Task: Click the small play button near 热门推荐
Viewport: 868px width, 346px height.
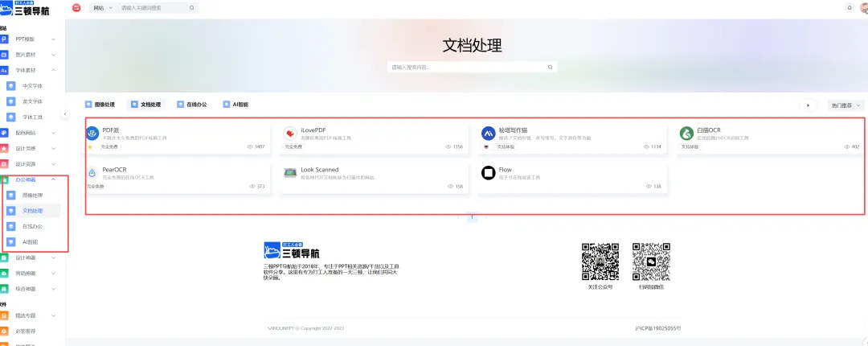Action: 809,105
